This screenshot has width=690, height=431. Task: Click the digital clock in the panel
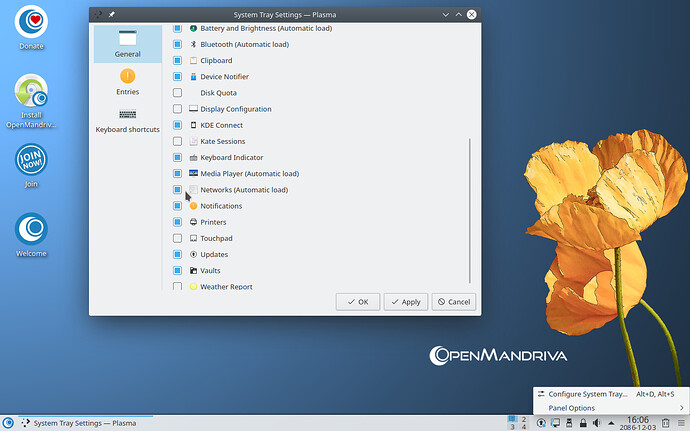point(638,423)
